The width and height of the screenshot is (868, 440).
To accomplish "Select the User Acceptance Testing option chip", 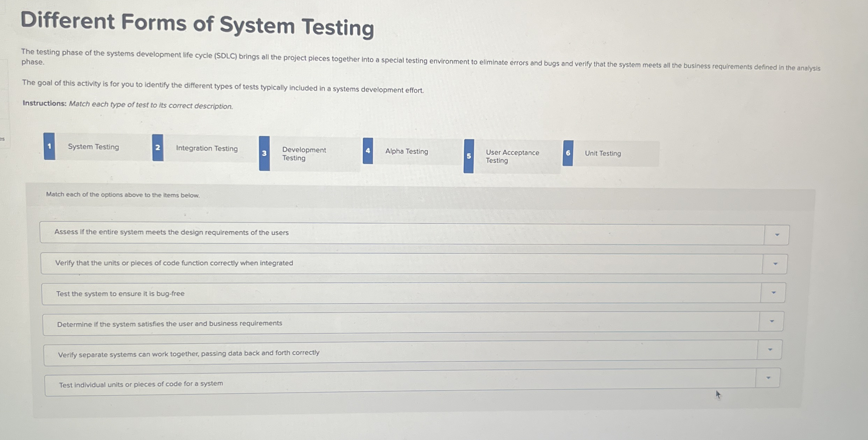I will click(513, 156).
